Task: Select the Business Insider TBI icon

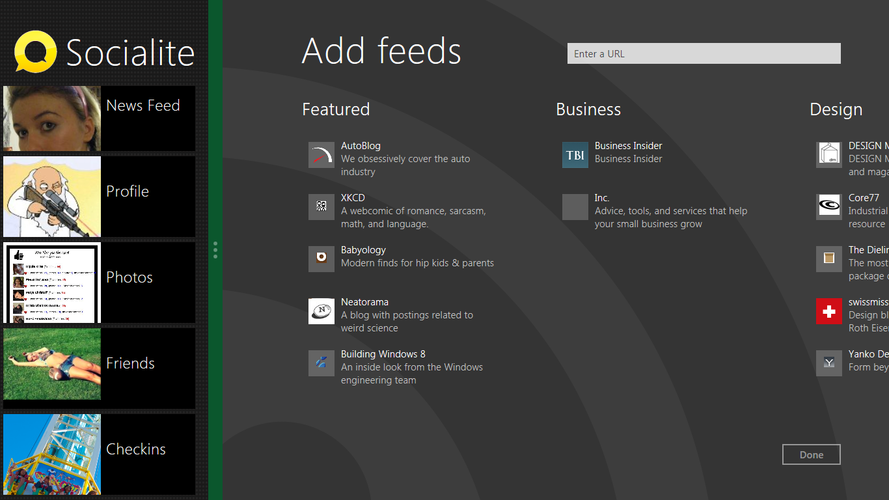Action: 575,155
